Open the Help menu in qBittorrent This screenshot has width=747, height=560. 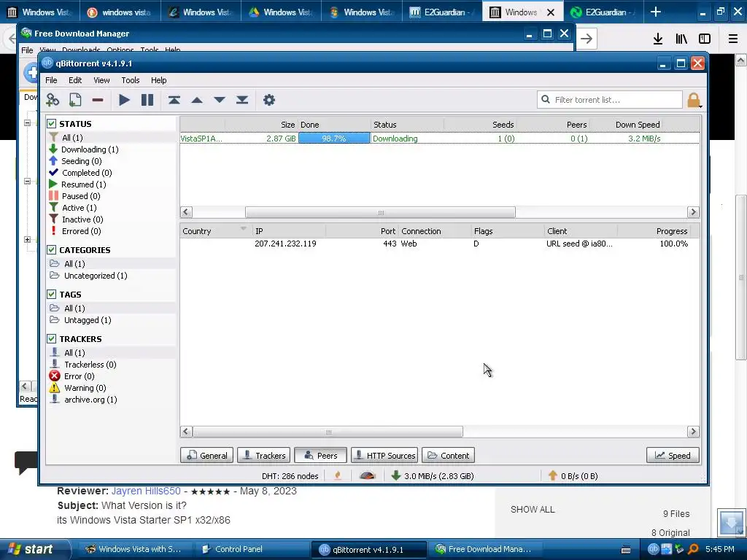[x=158, y=80]
